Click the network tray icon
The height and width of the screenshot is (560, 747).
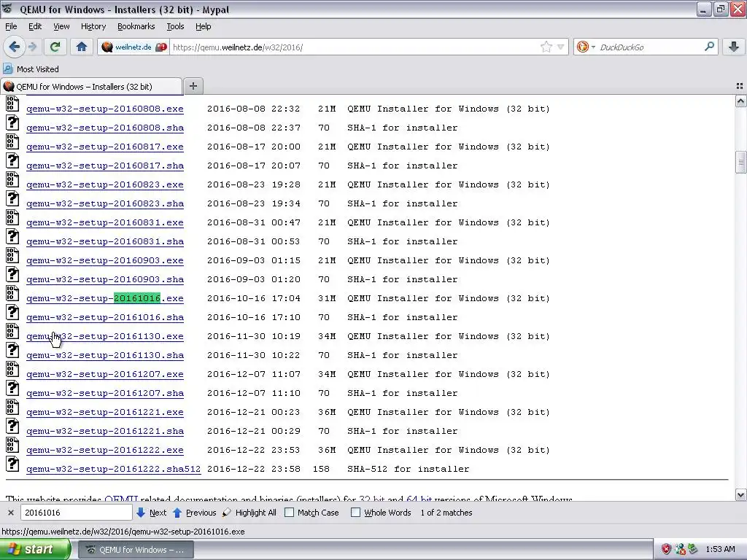[x=680, y=550]
